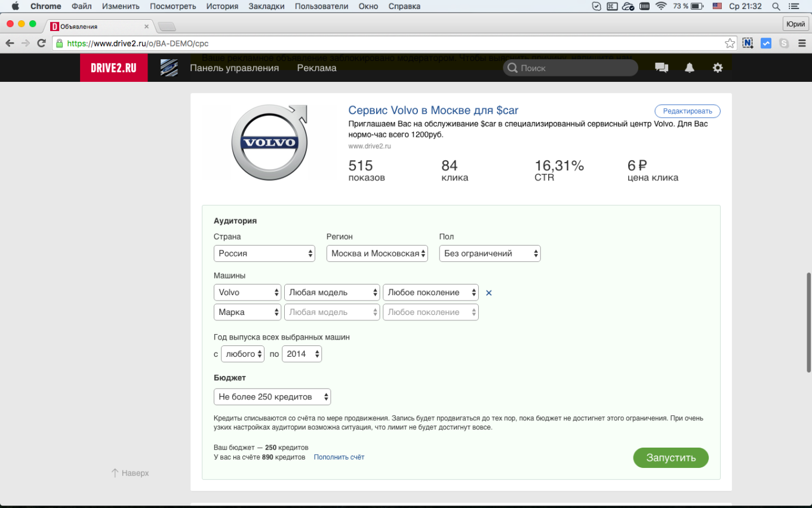Open the DRIVE2.RU home logo

[113, 68]
